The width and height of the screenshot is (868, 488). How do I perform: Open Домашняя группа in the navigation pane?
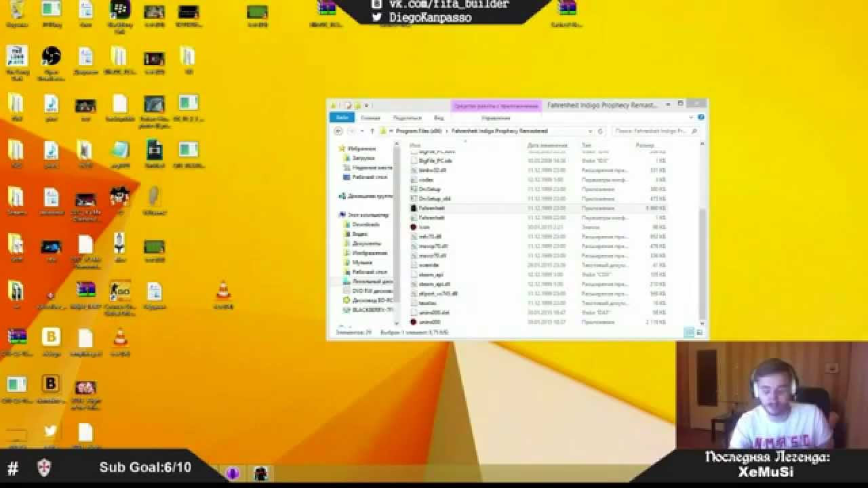pos(366,196)
